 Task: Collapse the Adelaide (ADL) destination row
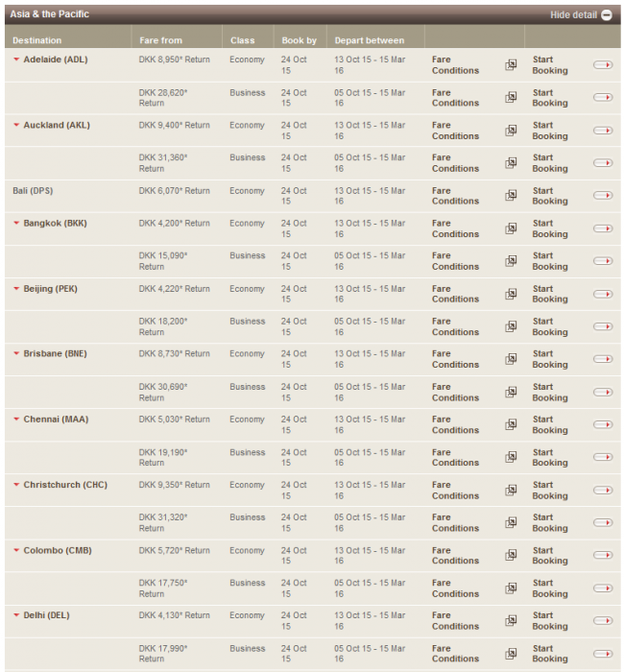(16, 60)
